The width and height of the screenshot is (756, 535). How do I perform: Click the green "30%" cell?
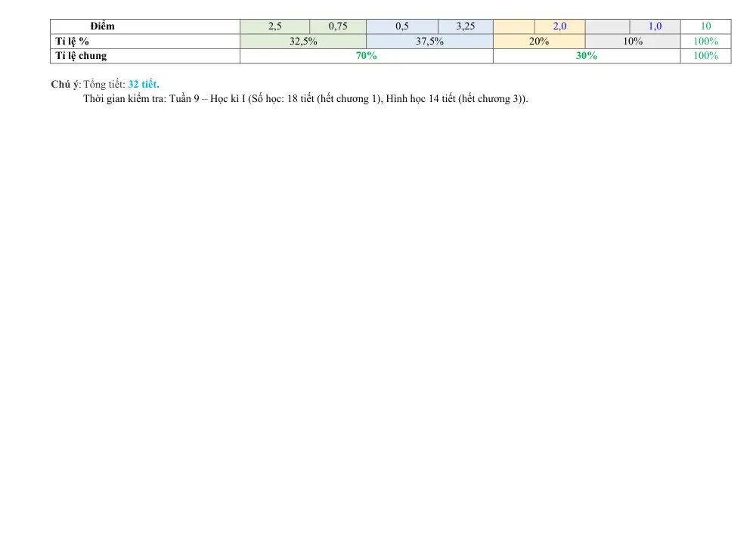[587, 56]
